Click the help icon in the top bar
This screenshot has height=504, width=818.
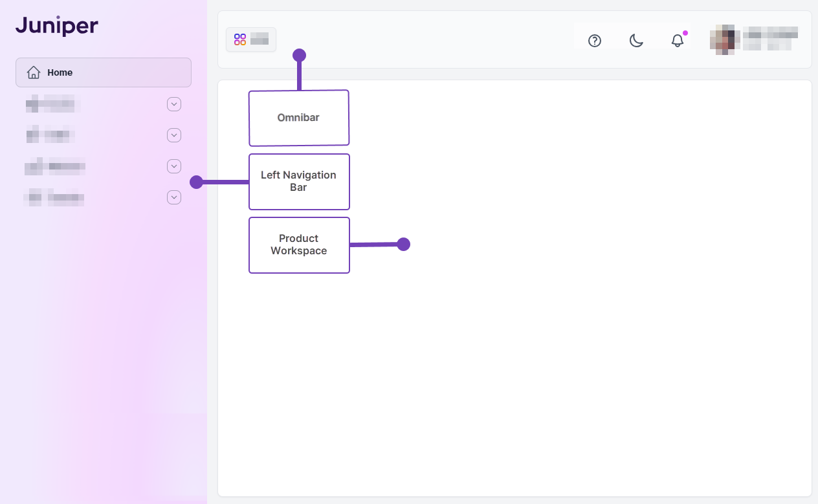[x=594, y=40]
